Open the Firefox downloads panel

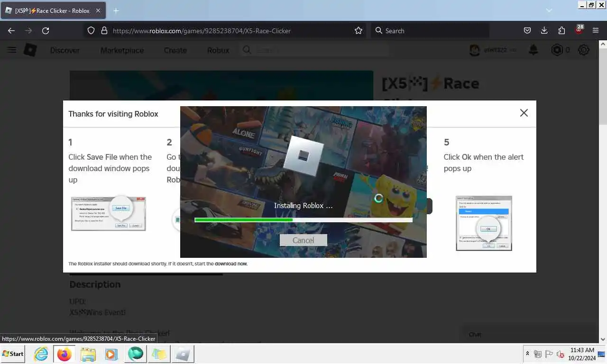544,30
